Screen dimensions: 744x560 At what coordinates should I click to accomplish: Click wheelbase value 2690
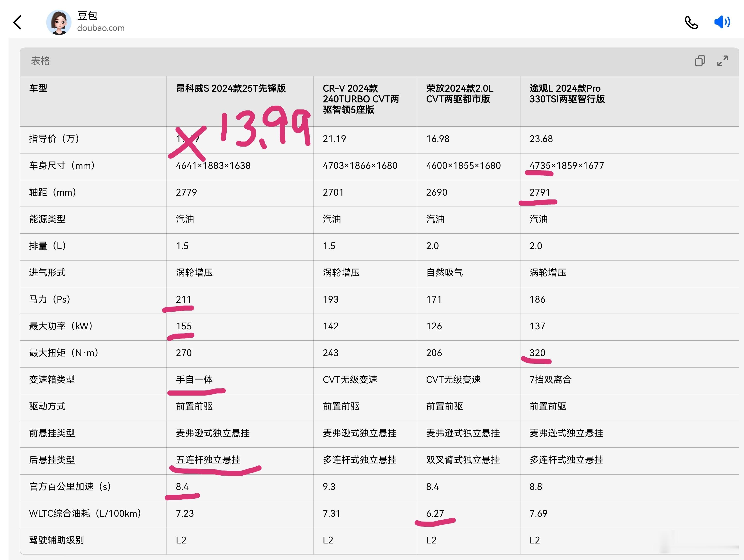point(437,192)
